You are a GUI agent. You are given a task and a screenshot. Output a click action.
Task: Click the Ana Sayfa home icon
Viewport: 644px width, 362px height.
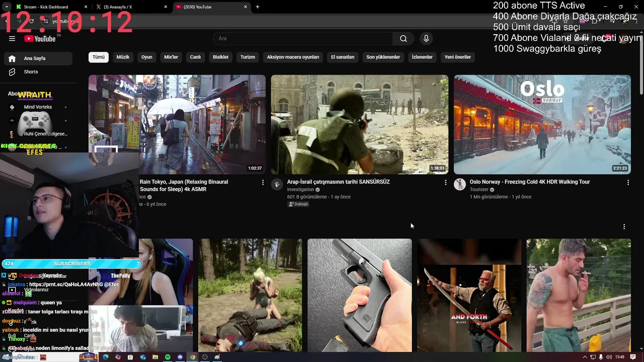(x=12, y=58)
